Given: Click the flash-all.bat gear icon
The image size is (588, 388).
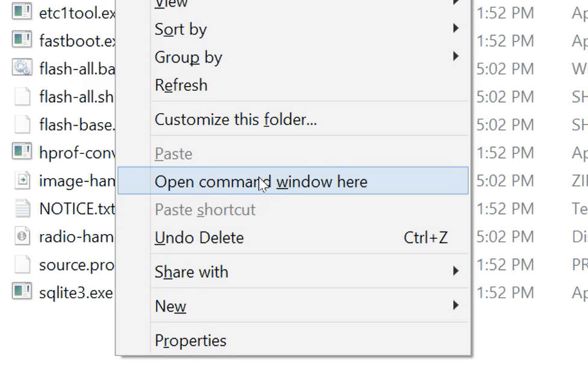Looking at the screenshot, I should [x=22, y=67].
